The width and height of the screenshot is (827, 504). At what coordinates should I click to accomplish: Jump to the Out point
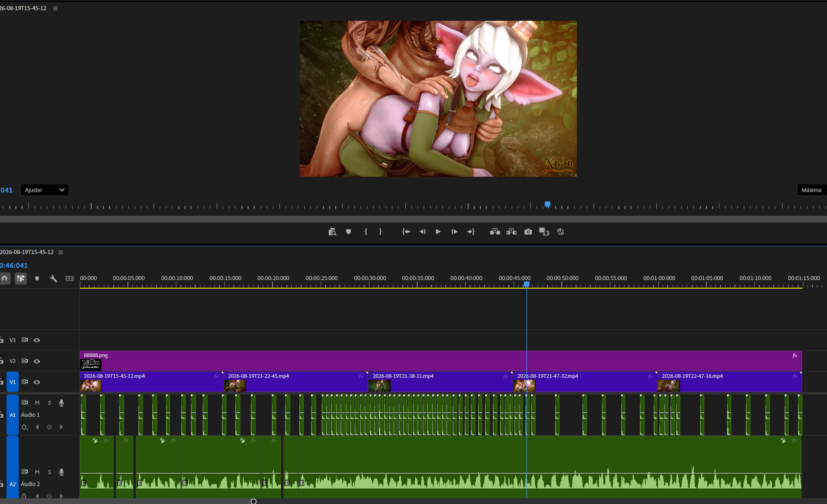[471, 232]
